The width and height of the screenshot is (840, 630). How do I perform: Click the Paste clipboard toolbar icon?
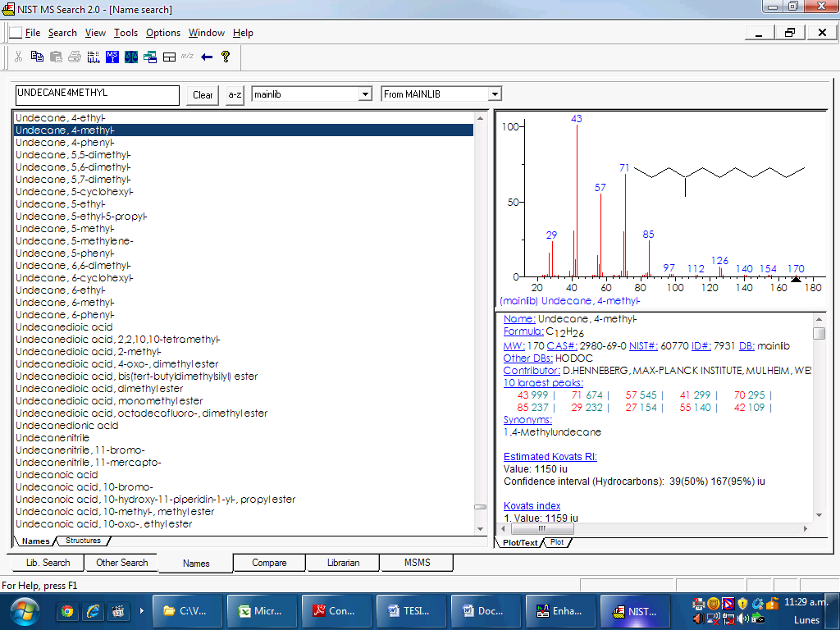coord(56,57)
